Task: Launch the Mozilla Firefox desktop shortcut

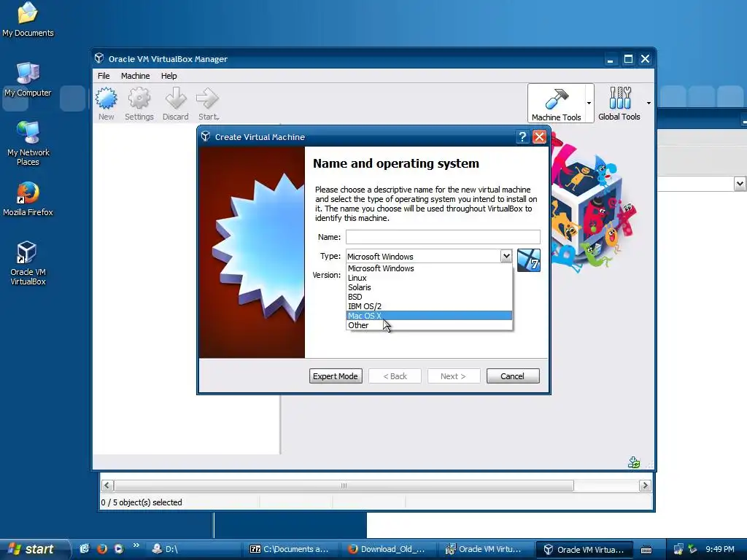Action: [28, 200]
